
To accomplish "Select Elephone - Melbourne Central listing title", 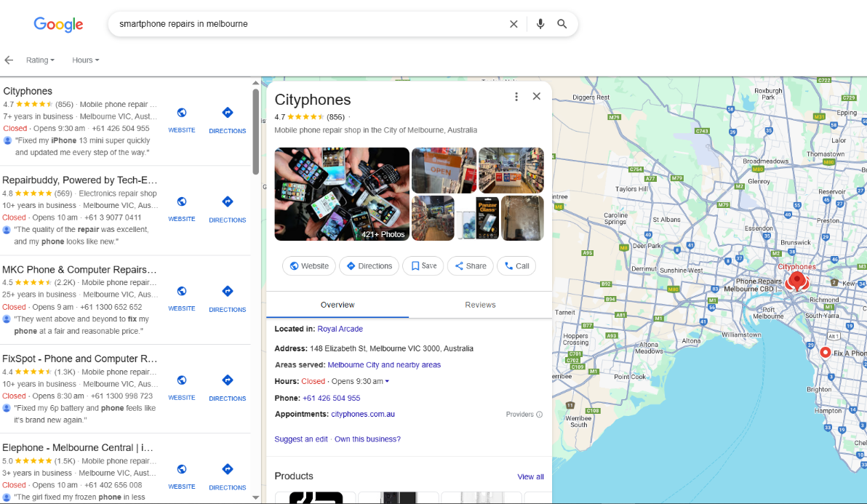I will 77,447.
